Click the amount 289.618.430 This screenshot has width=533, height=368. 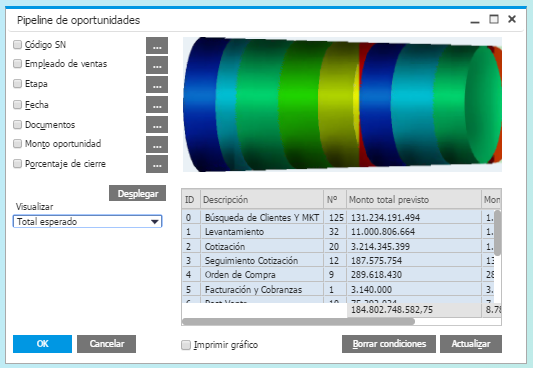pyautogui.click(x=376, y=275)
